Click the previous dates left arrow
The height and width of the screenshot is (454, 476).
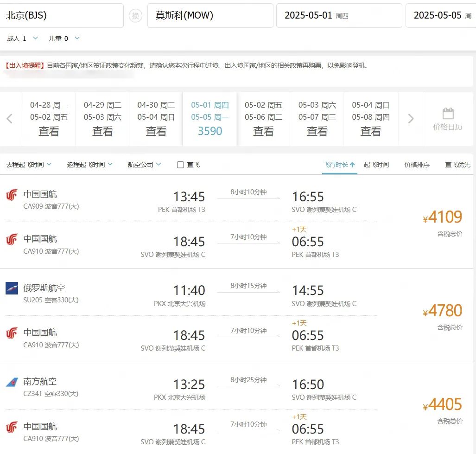pos(9,119)
